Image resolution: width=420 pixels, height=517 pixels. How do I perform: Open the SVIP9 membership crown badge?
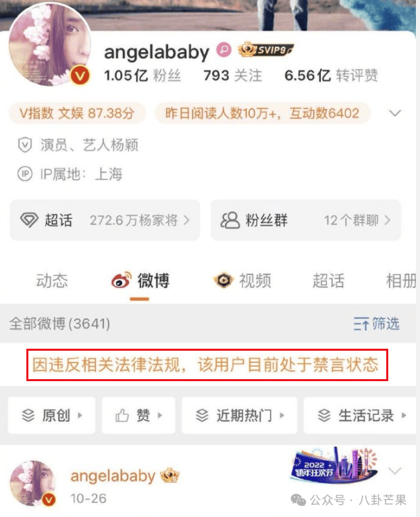pos(265,50)
